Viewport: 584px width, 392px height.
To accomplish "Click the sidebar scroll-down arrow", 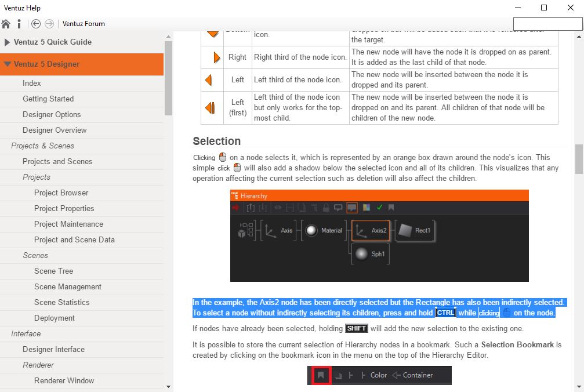I will click(x=168, y=386).
